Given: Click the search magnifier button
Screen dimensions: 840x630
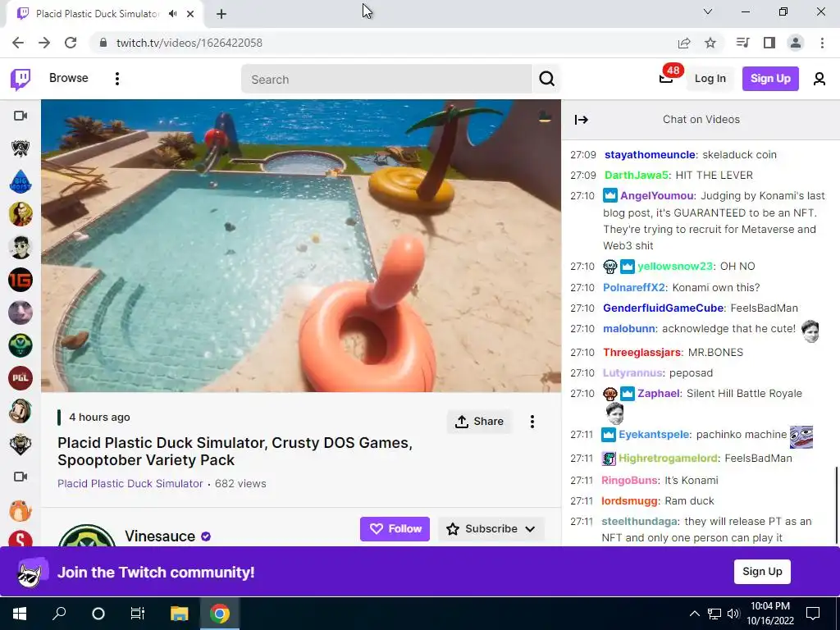Looking at the screenshot, I should pos(546,80).
